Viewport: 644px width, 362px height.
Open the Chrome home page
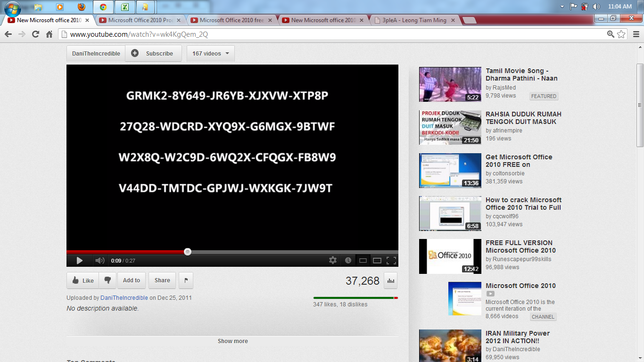point(49,34)
